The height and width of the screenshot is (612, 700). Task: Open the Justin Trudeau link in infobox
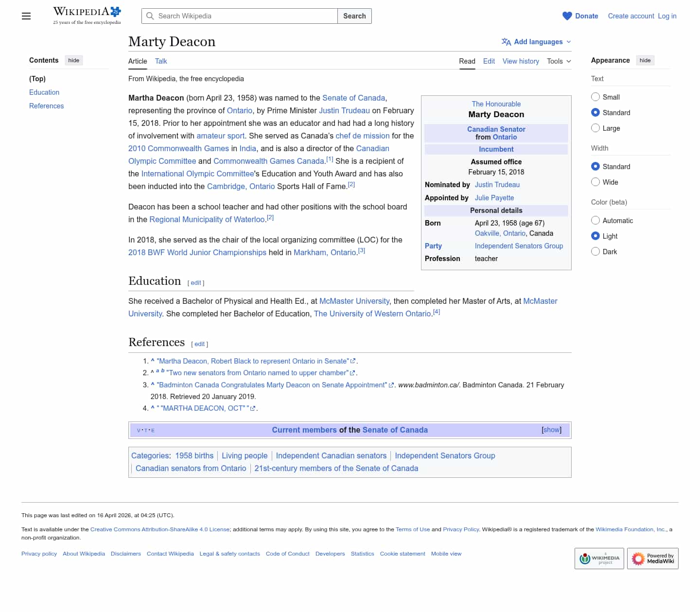[497, 185]
